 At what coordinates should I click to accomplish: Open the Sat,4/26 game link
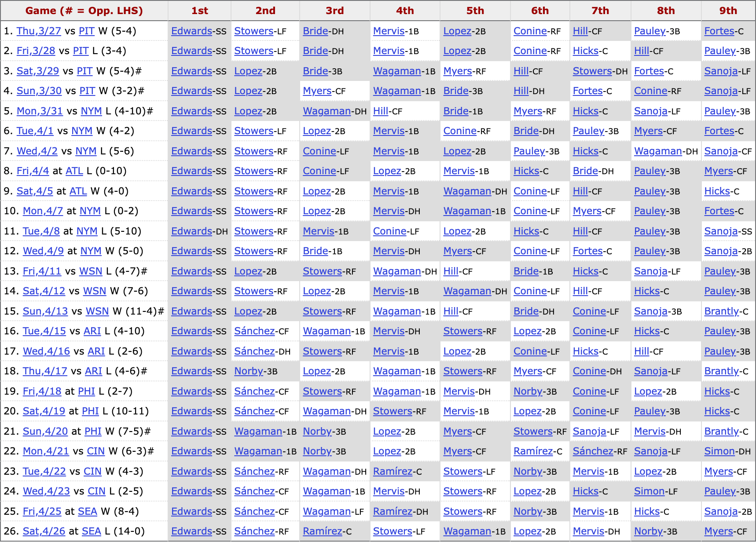[44, 531]
